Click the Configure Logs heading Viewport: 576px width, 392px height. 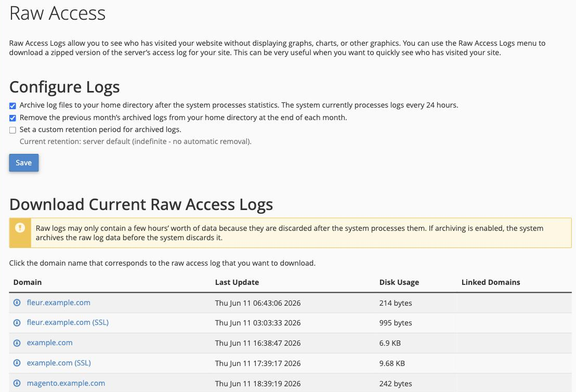click(x=64, y=87)
